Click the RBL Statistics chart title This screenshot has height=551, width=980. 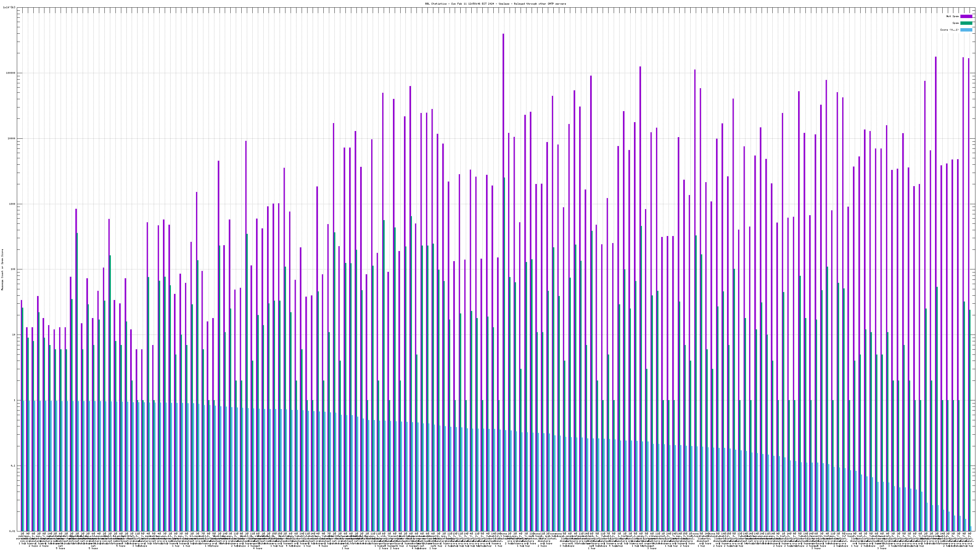[495, 4]
